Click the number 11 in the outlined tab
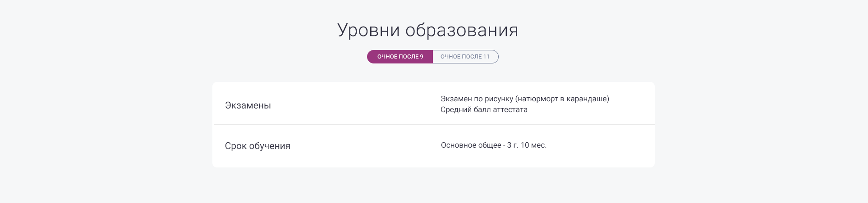The height and width of the screenshot is (203, 868). (x=486, y=57)
